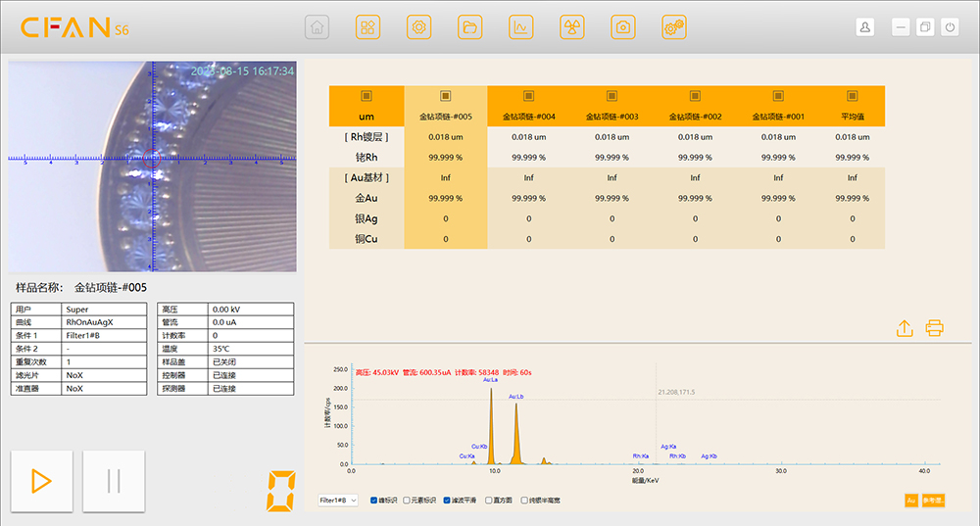Select the 铑Rh row label
Image resolution: width=980 pixels, height=526 pixels.
point(367,158)
